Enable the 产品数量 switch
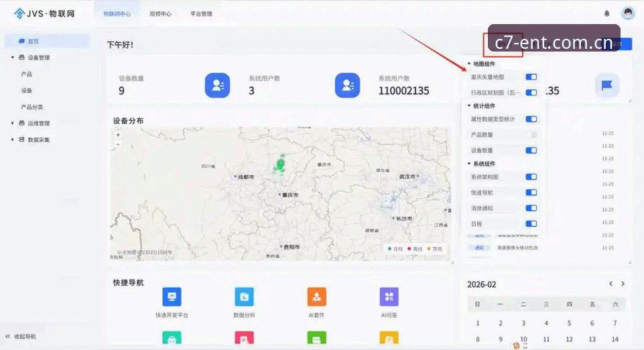The height and width of the screenshot is (350, 644). click(x=531, y=135)
